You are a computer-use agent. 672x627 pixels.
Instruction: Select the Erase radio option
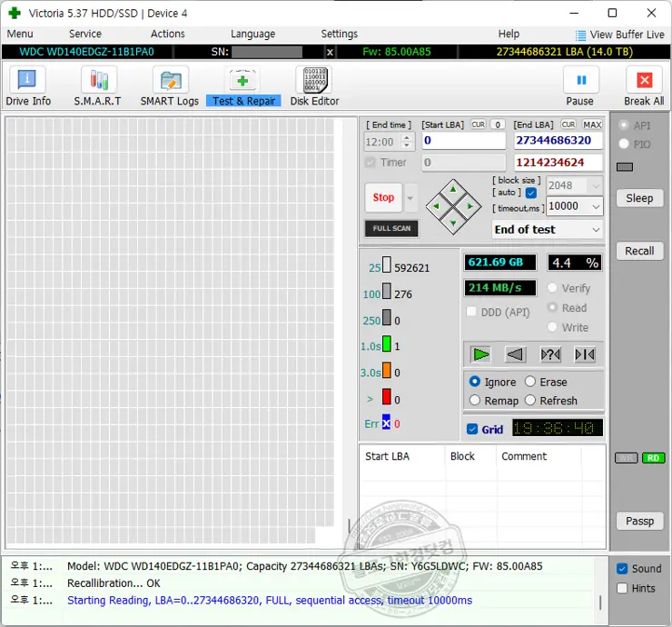(x=530, y=383)
